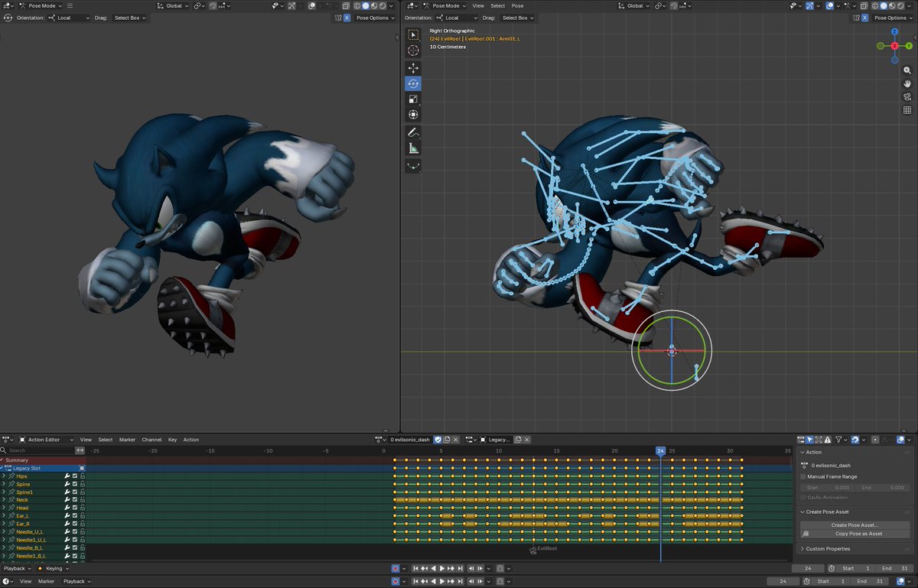Enable Manual Frame Range checkbox
The image size is (918, 588).
pos(802,476)
